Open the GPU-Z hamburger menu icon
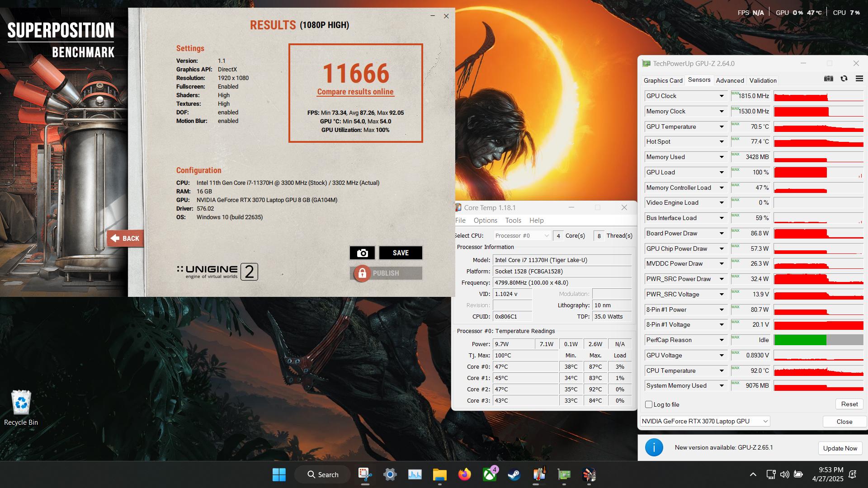This screenshot has width=868, height=488. pos(859,79)
